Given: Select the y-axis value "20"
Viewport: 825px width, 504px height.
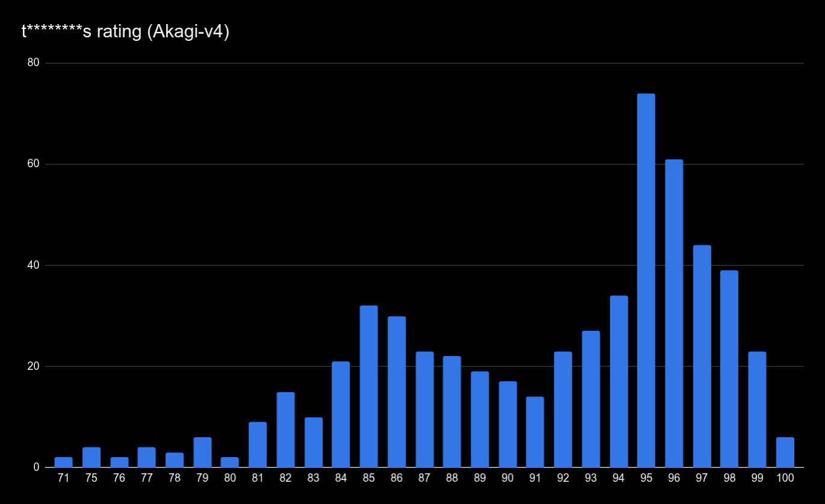Looking at the screenshot, I should click(x=34, y=366).
